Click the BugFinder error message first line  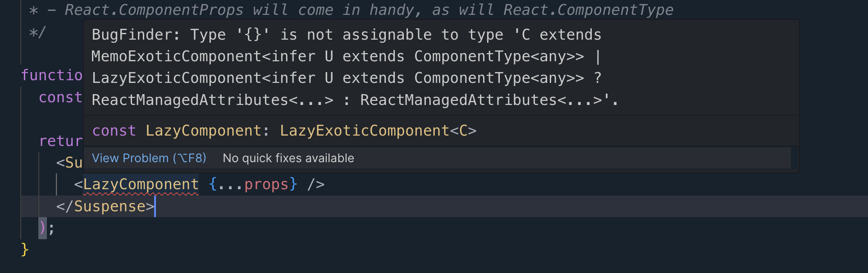[347, 35]
